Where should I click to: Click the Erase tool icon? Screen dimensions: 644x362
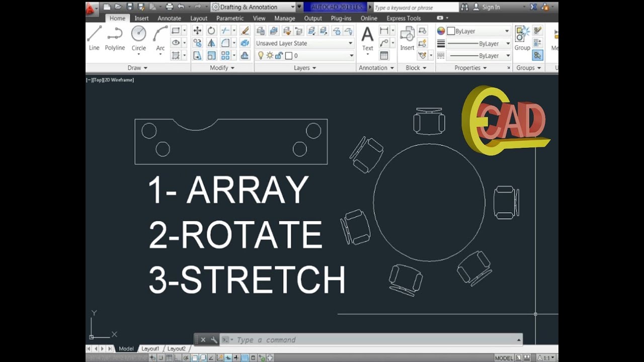click(245, 31)
